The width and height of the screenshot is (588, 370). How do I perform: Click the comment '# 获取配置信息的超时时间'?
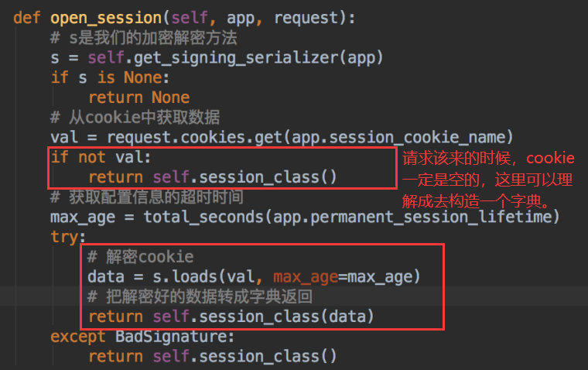[x=147, y=197]
